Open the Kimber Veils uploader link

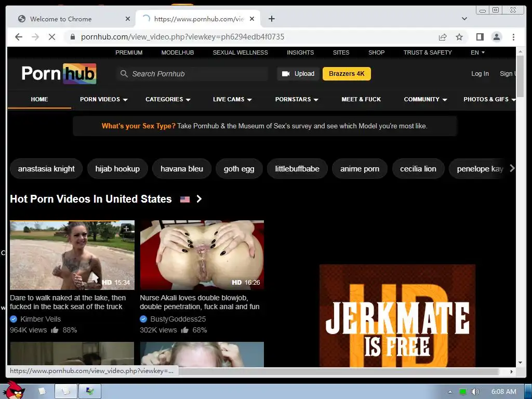click(41, 319)
